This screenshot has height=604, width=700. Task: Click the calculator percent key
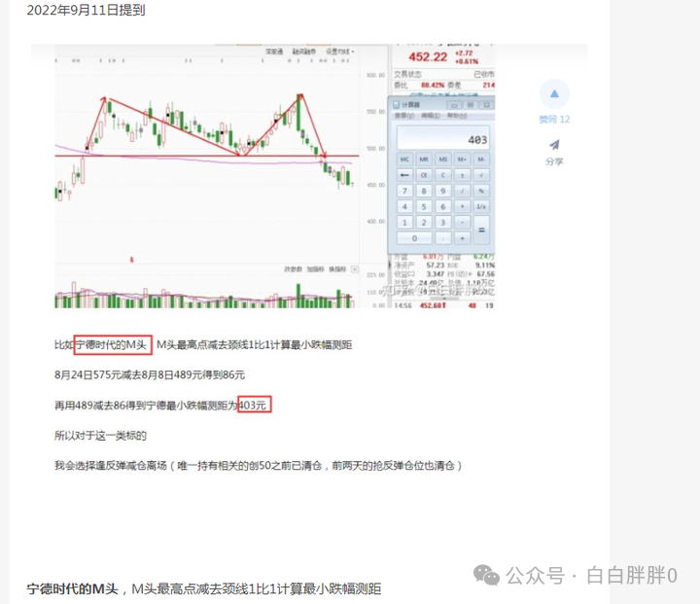tap(481, 191)
